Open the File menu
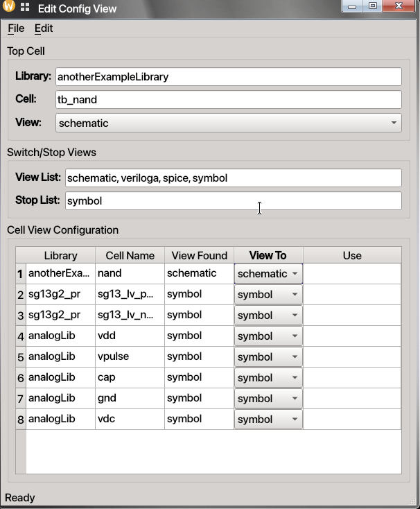 click(16, 28)
